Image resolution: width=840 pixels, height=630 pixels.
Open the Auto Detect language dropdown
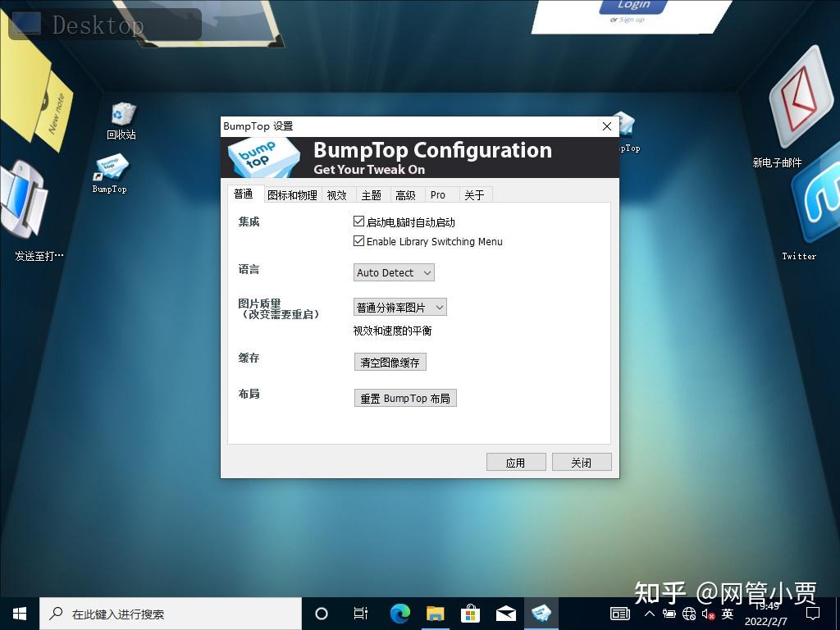click(393, 272)
